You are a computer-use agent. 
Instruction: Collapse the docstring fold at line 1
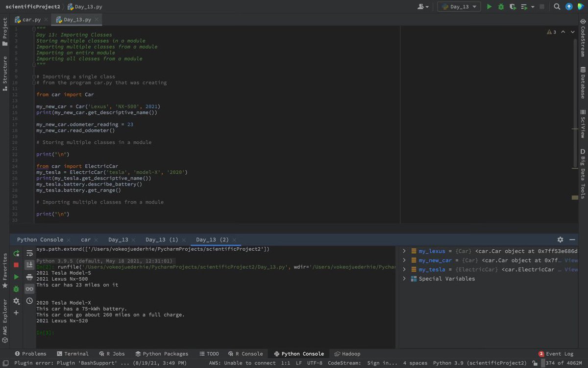tap(34, 29)
